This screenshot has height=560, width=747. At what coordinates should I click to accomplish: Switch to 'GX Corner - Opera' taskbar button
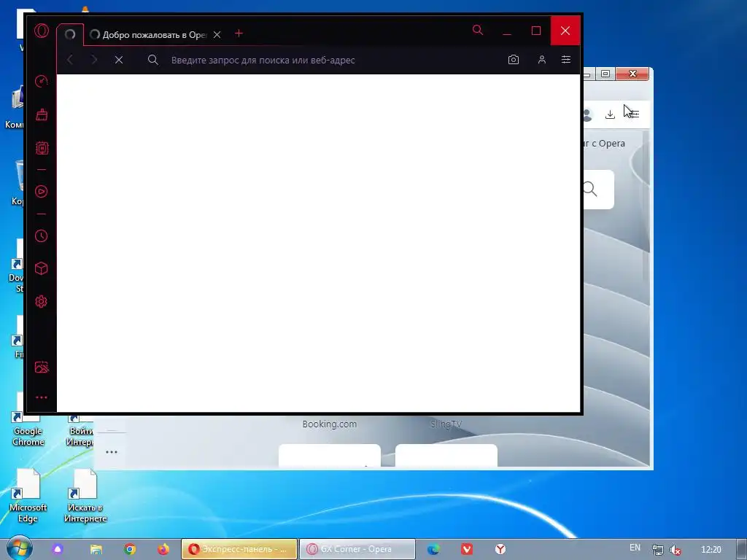pyautogui.click(x=357, y=549)
